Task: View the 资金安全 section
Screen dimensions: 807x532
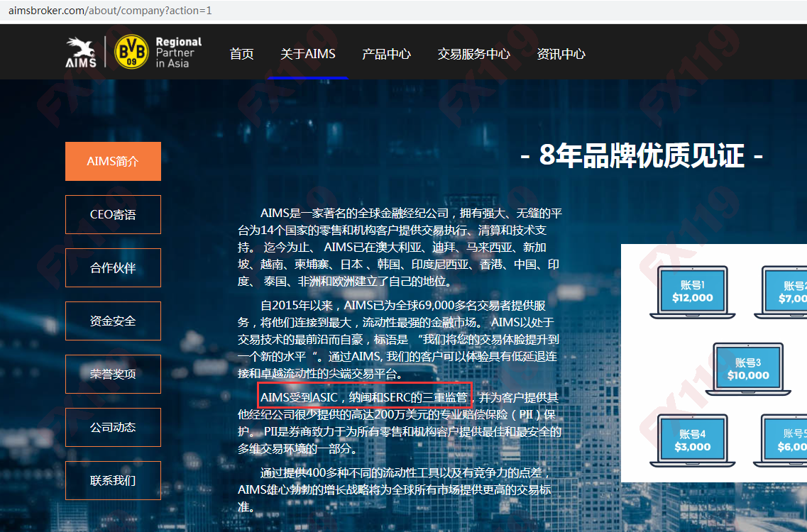Action: 114,321
